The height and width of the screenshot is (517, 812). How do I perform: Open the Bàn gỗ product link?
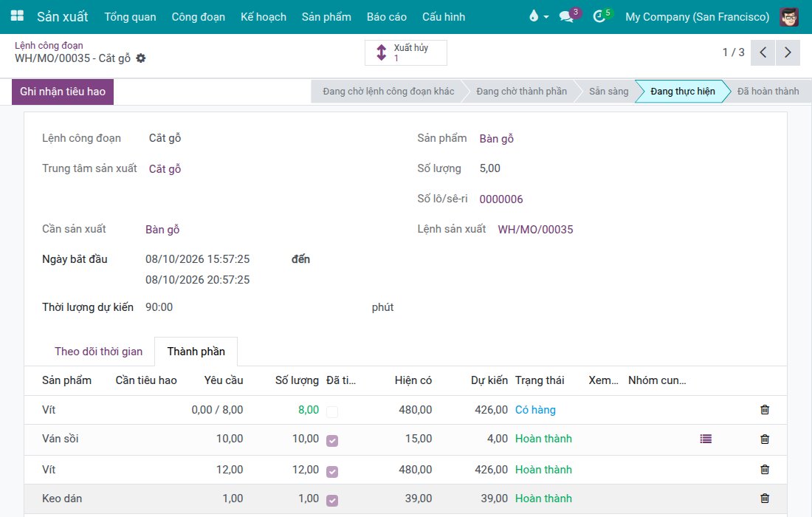tap(497, 138)
